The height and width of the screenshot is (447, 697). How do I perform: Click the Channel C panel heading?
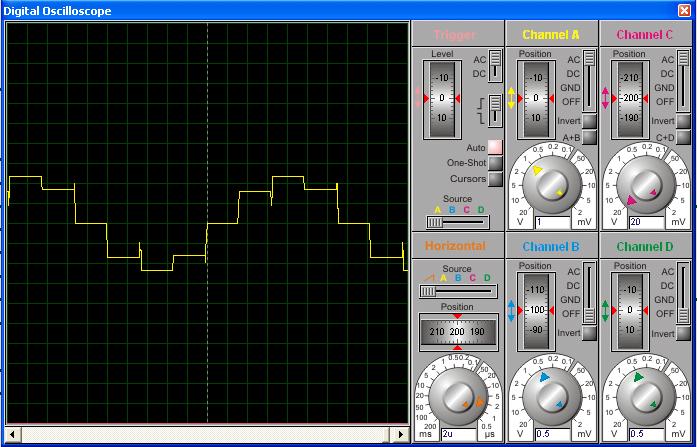[x=645, y=35]
